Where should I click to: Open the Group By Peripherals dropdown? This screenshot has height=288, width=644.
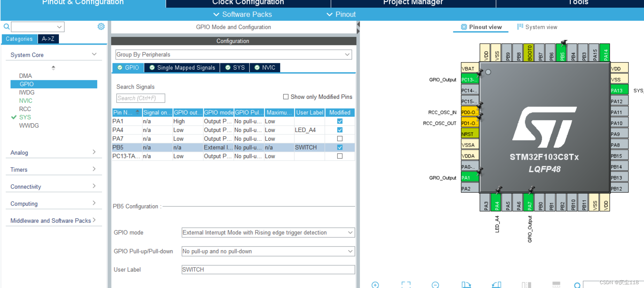[233, 54]
